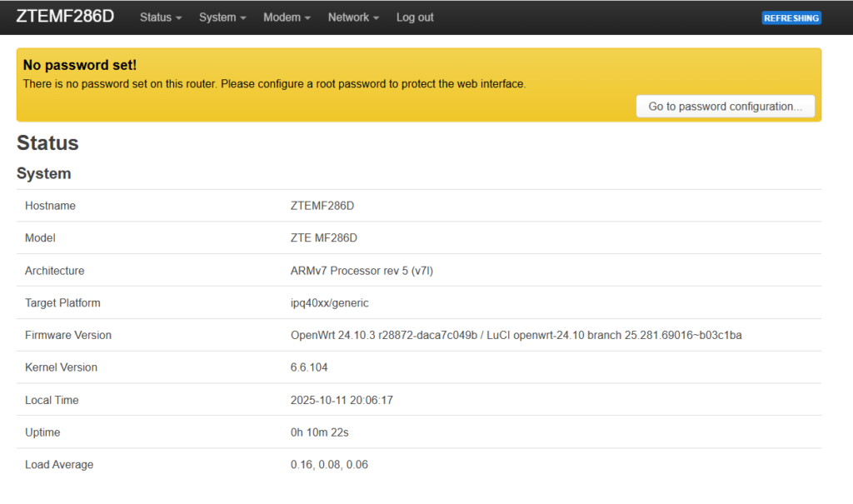Select the ZTE MF286D model value

(323, 238)
